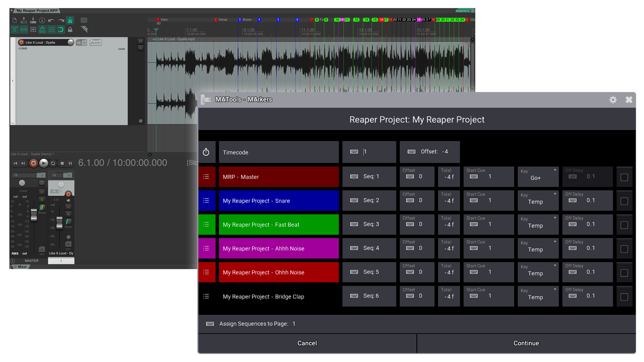Click the dotted rectangle toolbar icon
This screenshot has height=362, width=644.
84,20
